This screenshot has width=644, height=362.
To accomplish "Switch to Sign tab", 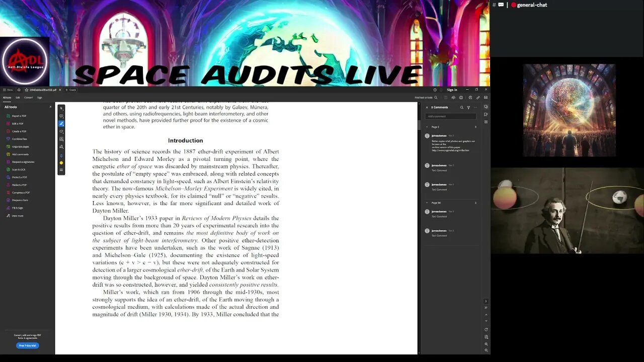I will coord(40,98).
